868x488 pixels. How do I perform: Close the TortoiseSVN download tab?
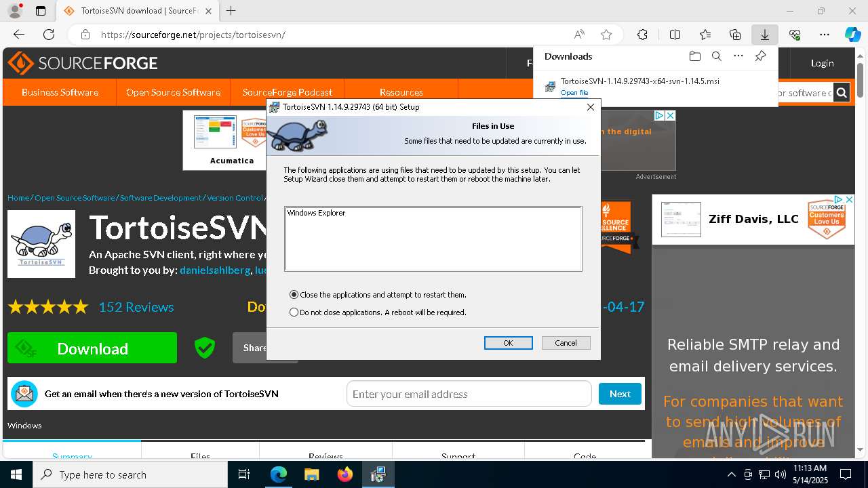(x=208, y=11)
